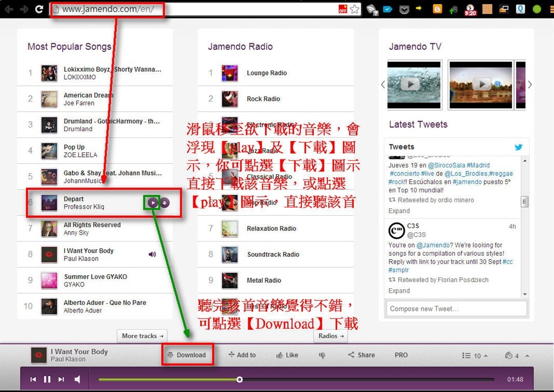
Task: Open the #jamendo hashtag link
Action: tap(467, 182)
